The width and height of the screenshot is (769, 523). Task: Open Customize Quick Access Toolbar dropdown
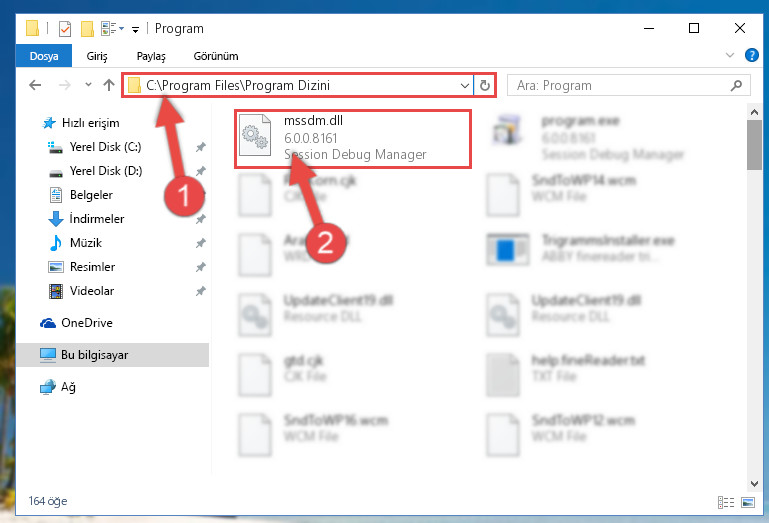click(135, 30)
